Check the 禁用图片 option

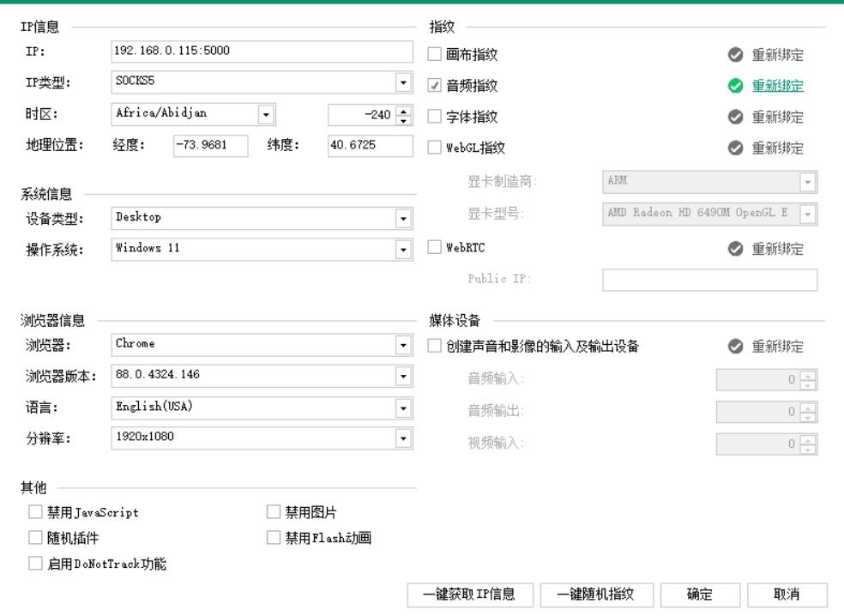coord(274,511)
